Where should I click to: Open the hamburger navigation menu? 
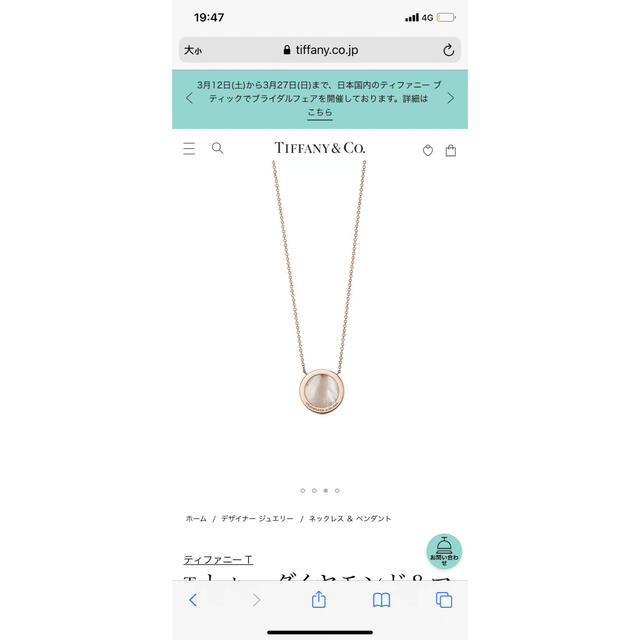pos(189,149)
